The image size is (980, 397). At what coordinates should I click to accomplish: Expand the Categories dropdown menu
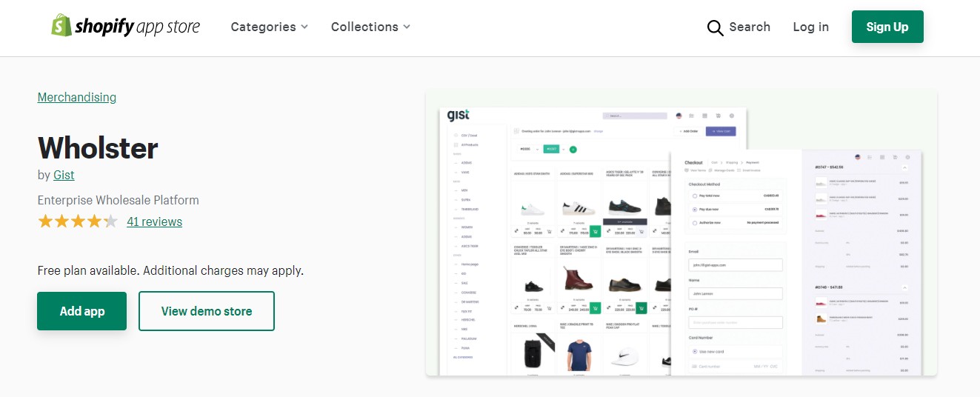[269, 27]
